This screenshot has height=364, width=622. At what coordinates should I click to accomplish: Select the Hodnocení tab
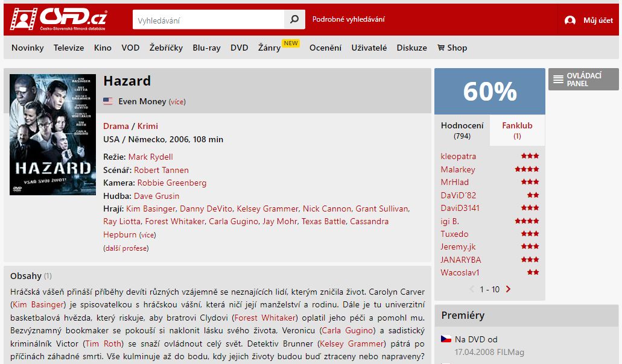(462, 130)
